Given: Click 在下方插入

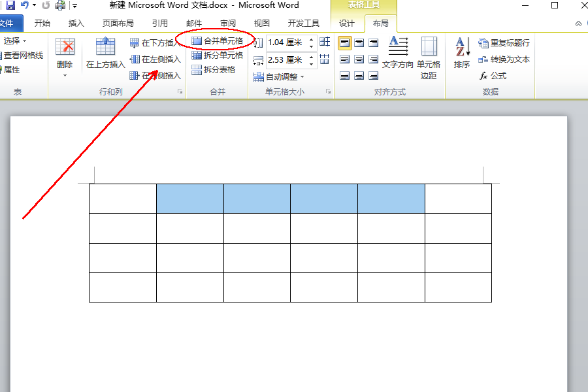Looking at the screenshot, I should (155, 42).
